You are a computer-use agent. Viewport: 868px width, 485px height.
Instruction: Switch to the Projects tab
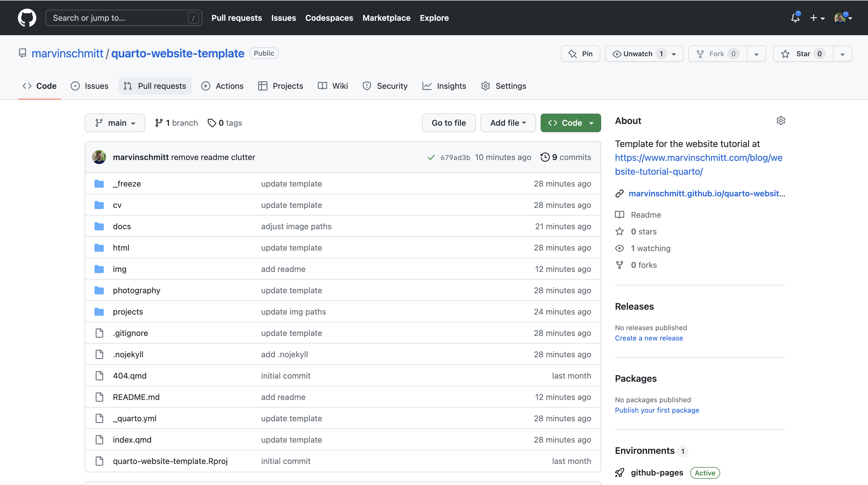click(x=281, y=86)
